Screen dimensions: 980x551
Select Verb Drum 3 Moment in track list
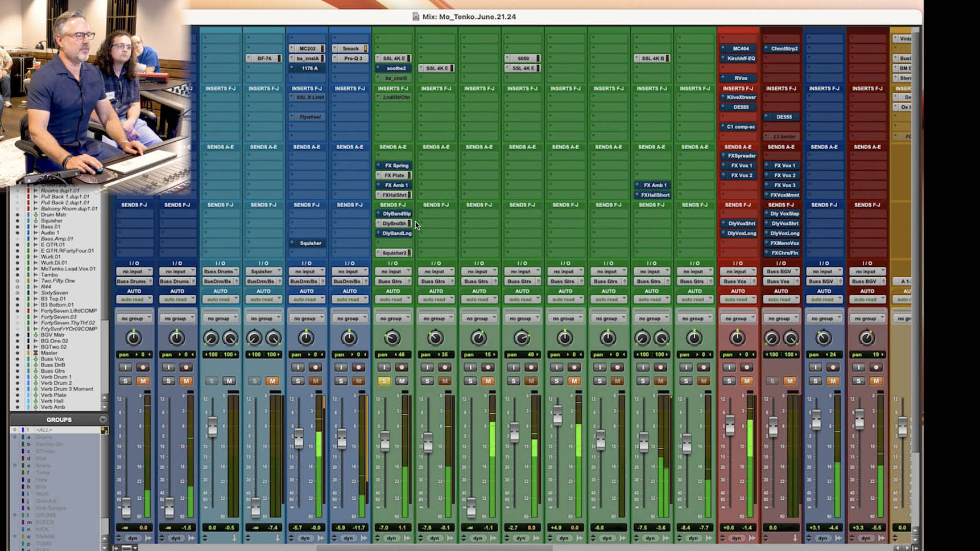(x=67, y=389)
